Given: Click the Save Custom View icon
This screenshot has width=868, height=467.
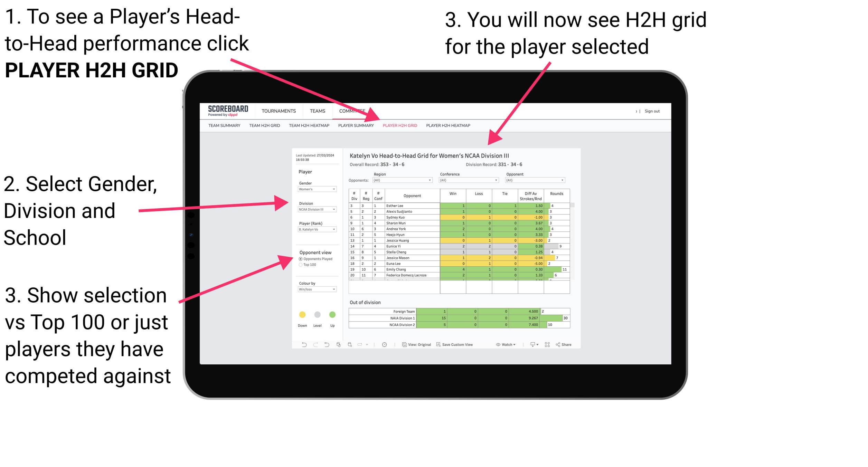Looking at the screenshot, I should coord(438,343).
